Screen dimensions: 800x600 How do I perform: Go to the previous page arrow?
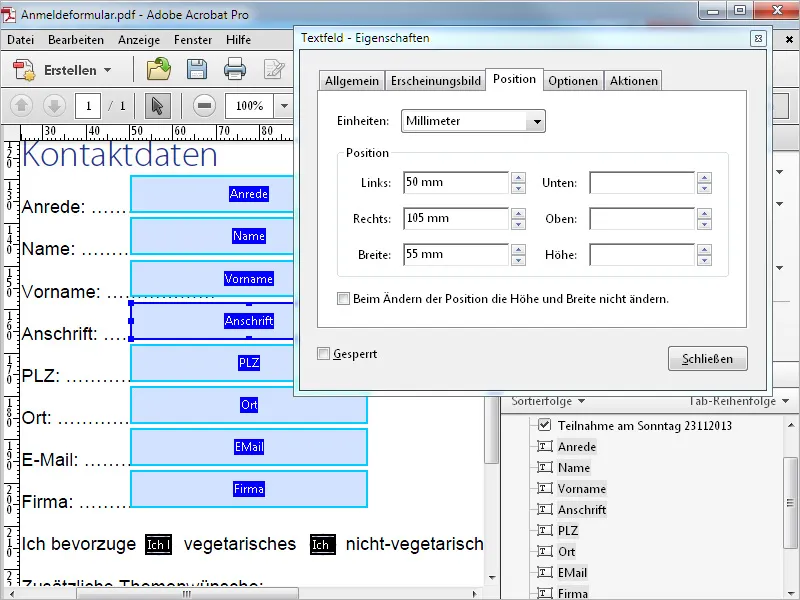point(21,106)
